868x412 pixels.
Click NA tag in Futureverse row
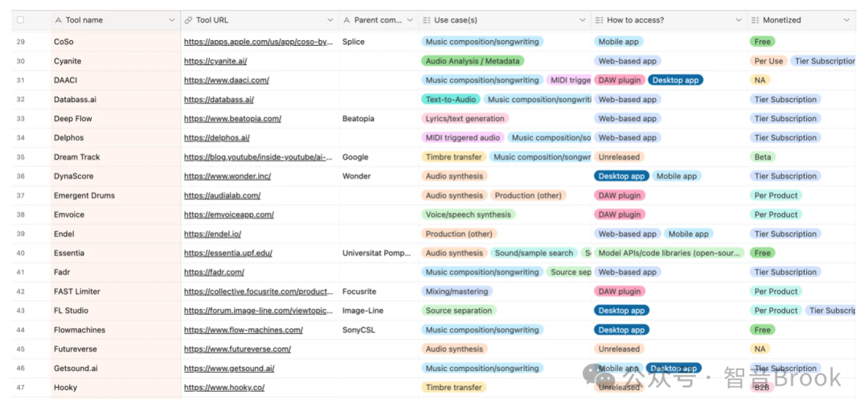tap(760, 349)
